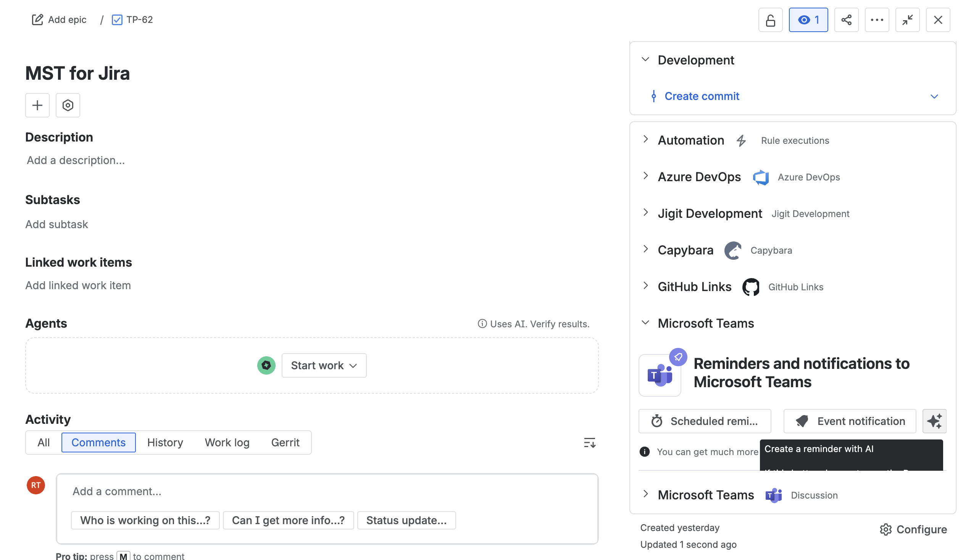Toggle the watch eye button
Image resolution: width=971 pixels, height=560 pixels.
point(808,20)
